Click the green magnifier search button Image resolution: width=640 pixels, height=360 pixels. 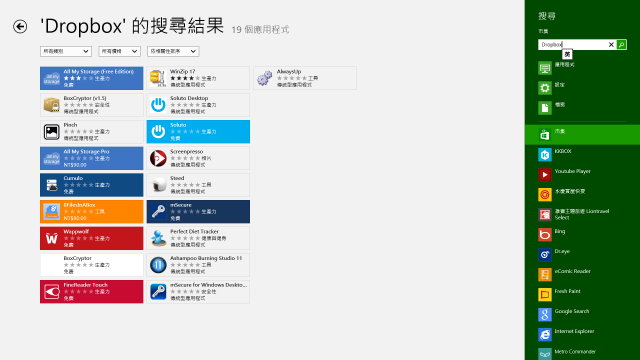pos(622,44)
